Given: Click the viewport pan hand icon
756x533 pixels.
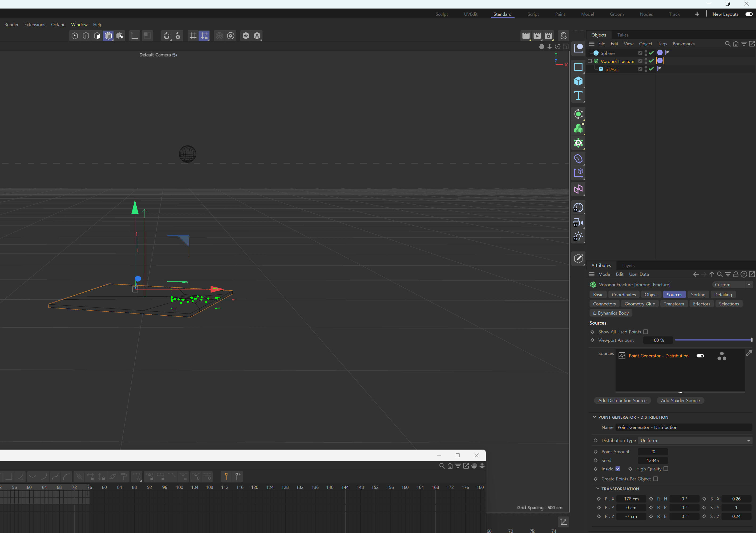Looking at the screenshot, I should click(x=542, y=47).
